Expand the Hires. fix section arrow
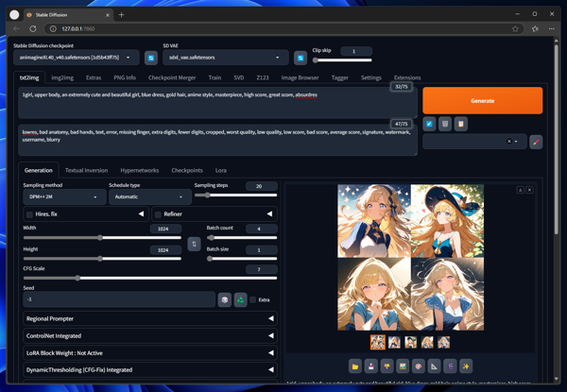 141,213
